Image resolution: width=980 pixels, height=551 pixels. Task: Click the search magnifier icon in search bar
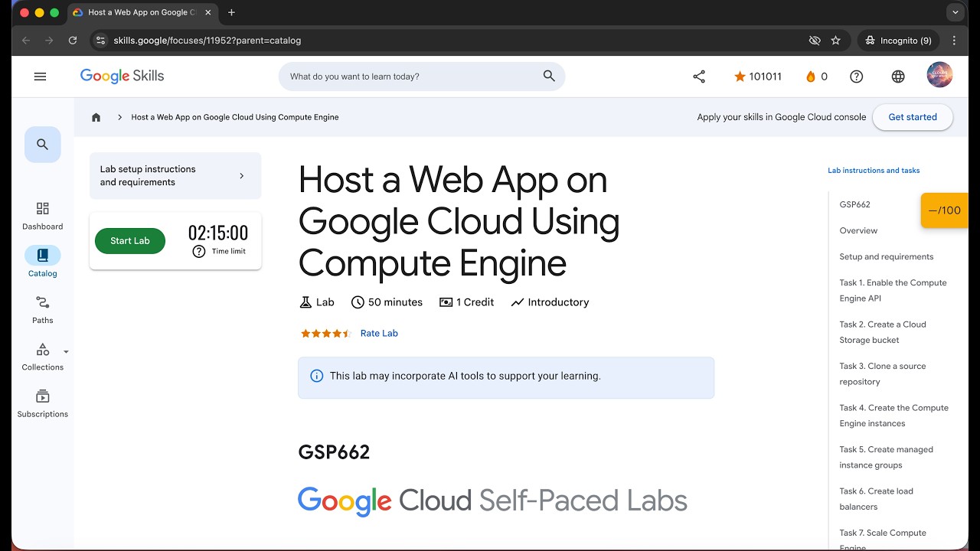click(x=549, y=76)
